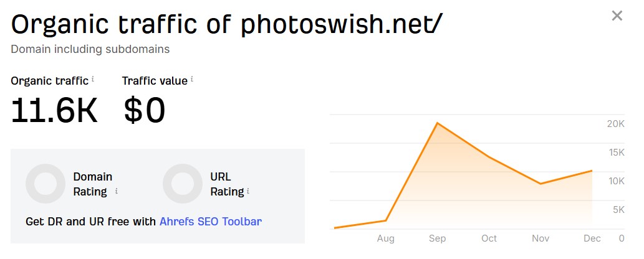The height and width of the screenshot is (259, 644).
Task: Click info icon next to URL Rating
Action: (248, 191)
